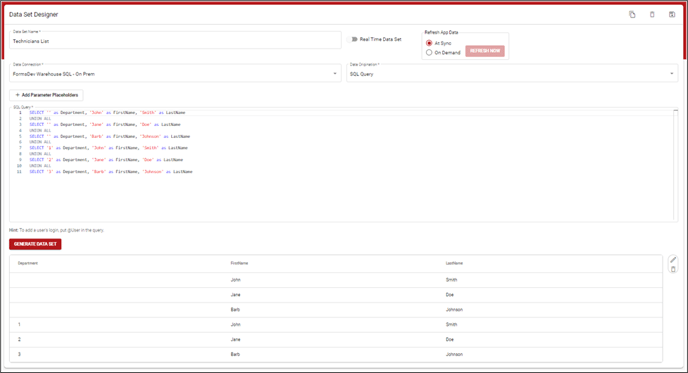The image size is (688, 373).
Task: Click Smith in the Department 1 row
Action: pos(452,325)
